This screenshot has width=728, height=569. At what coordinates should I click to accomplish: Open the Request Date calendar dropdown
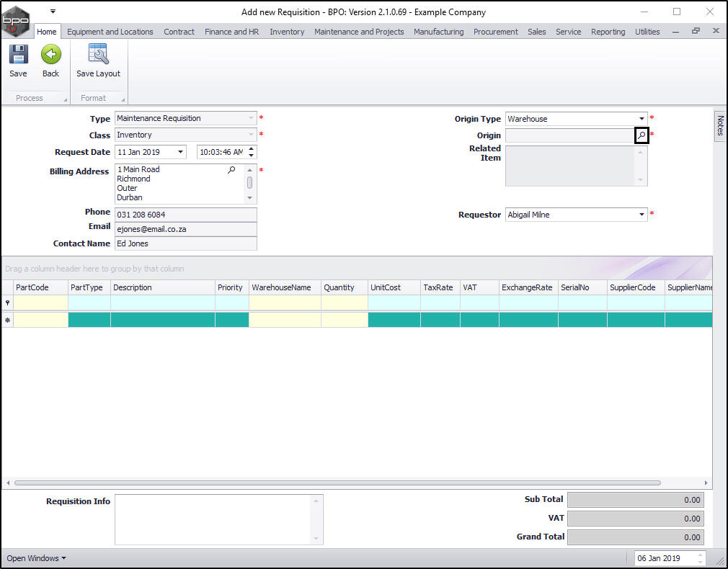coord(180,152)
